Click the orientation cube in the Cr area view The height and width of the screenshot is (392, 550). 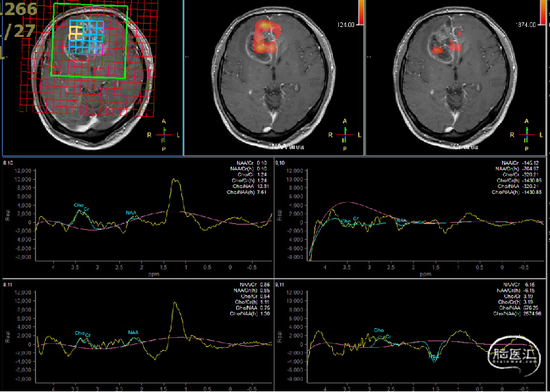(526, 135)
